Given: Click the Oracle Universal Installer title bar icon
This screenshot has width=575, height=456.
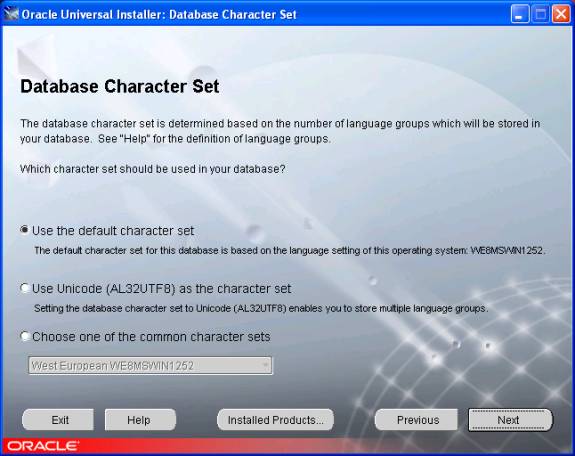Looking at the screenshot, I should click(x=11, y=14).
